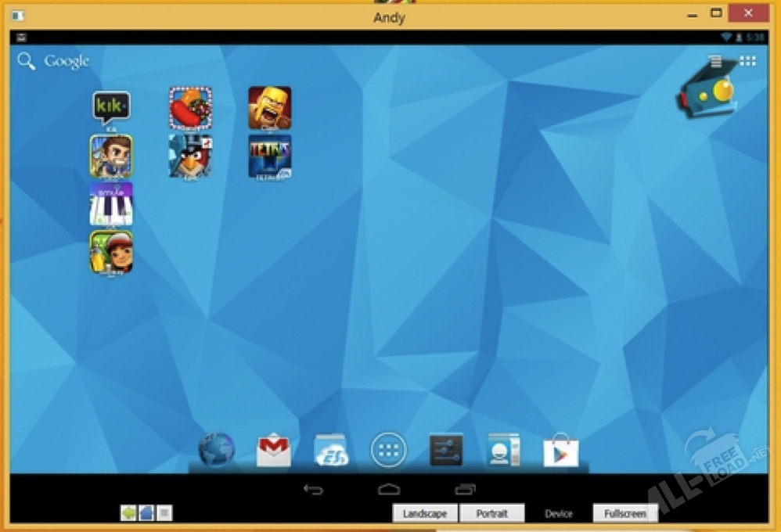Open ES File Explorer
The width and height of the screenshot is (781, 532).
331,451
